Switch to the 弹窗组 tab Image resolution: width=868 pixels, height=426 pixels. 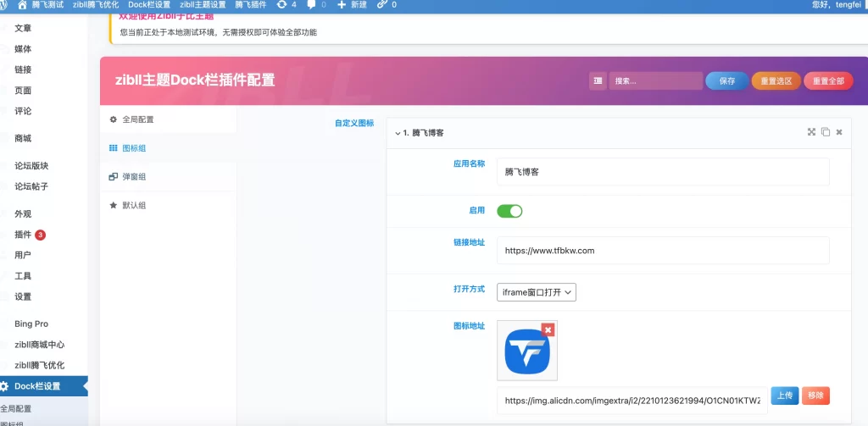coord(169,176)
